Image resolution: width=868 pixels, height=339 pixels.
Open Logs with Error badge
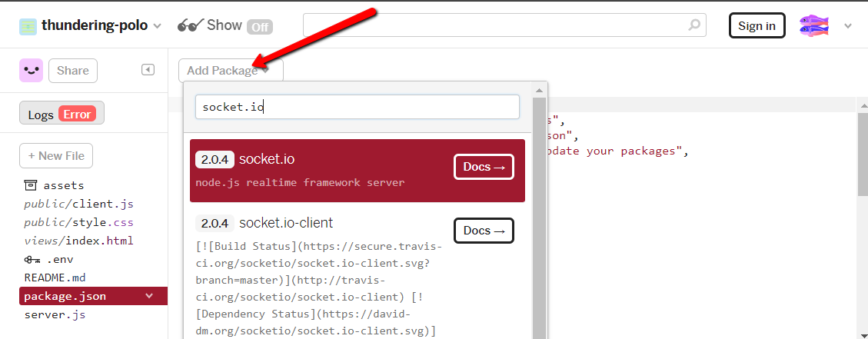(62, 113)
